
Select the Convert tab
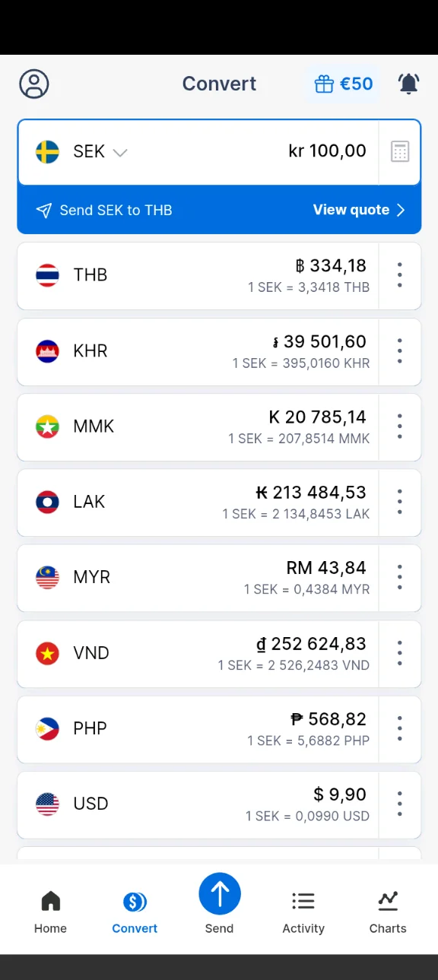135,912
